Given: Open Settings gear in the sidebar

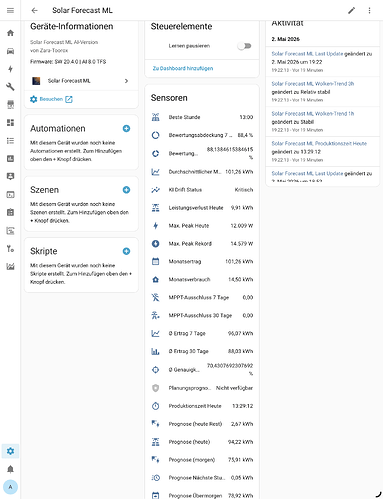Looking at the screenshot, I should 10,451.
